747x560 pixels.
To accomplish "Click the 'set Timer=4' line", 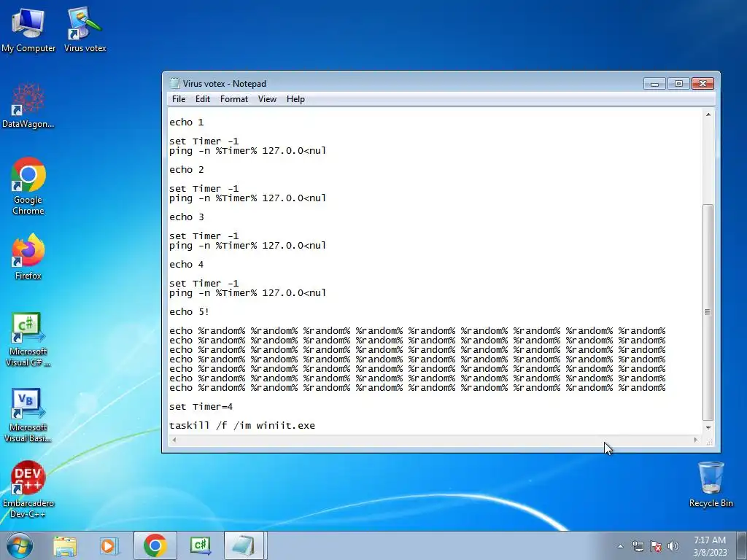I will point(201,407).
